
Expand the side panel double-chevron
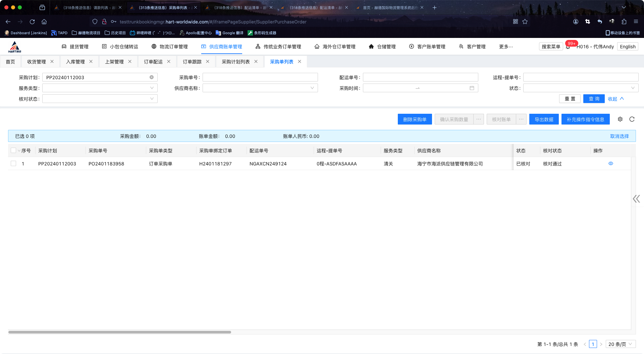636,199
